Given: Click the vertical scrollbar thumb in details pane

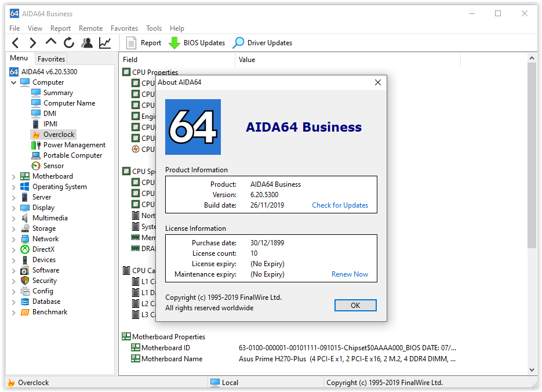Looking at the screenshot, I should 532,155.
